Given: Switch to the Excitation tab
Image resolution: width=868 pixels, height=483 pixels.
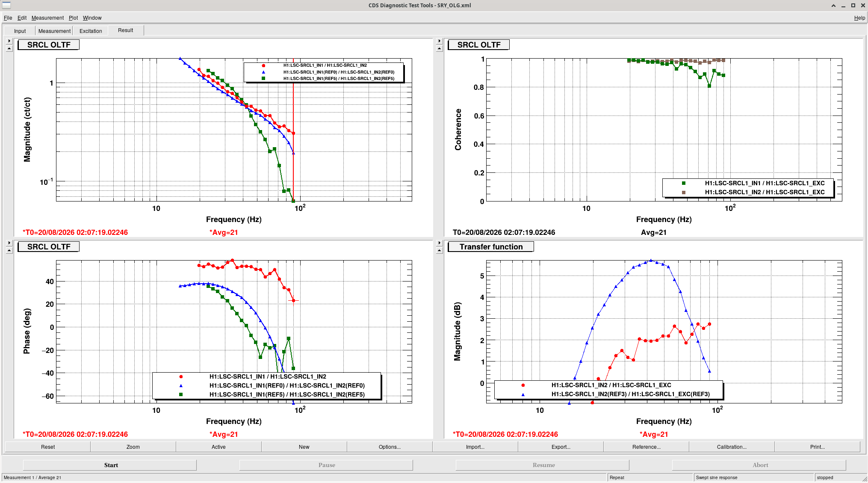Looking at the screenshot, I should (91, 31).
